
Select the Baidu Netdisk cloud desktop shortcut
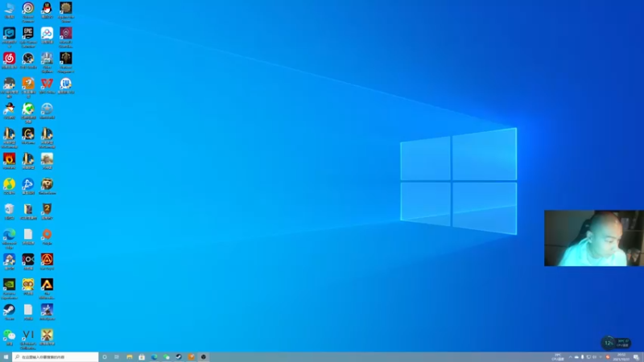(47, 35)
